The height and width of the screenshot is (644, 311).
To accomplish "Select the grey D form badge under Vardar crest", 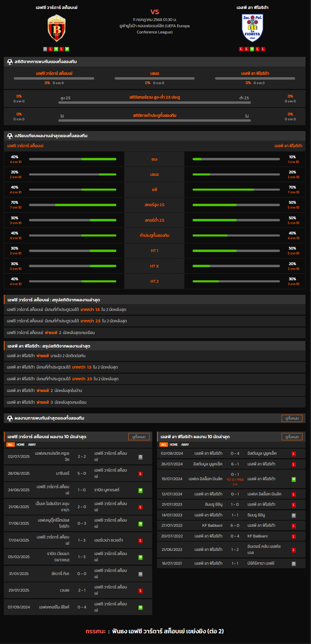I will click(45, 49).
